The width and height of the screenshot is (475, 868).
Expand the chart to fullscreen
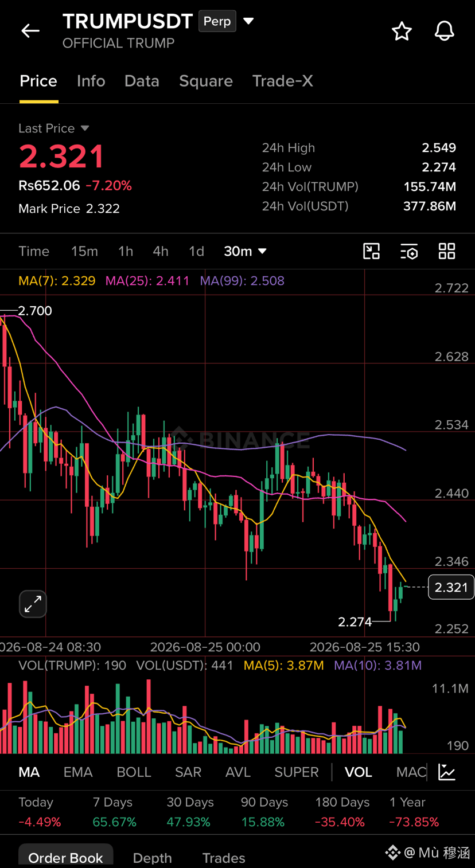[33, 604]
